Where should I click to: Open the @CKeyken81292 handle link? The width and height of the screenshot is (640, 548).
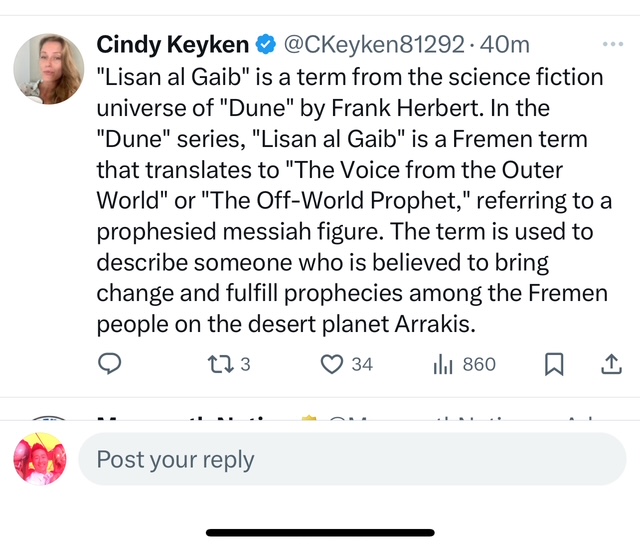tap(374, 44)
